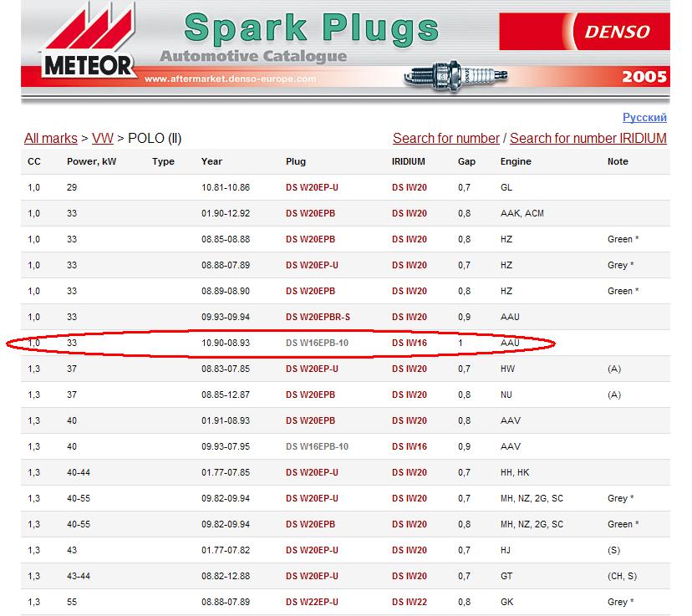
Task: Open plug DS W20EP-U for HH, HK engine
Action: coord(312,472)
